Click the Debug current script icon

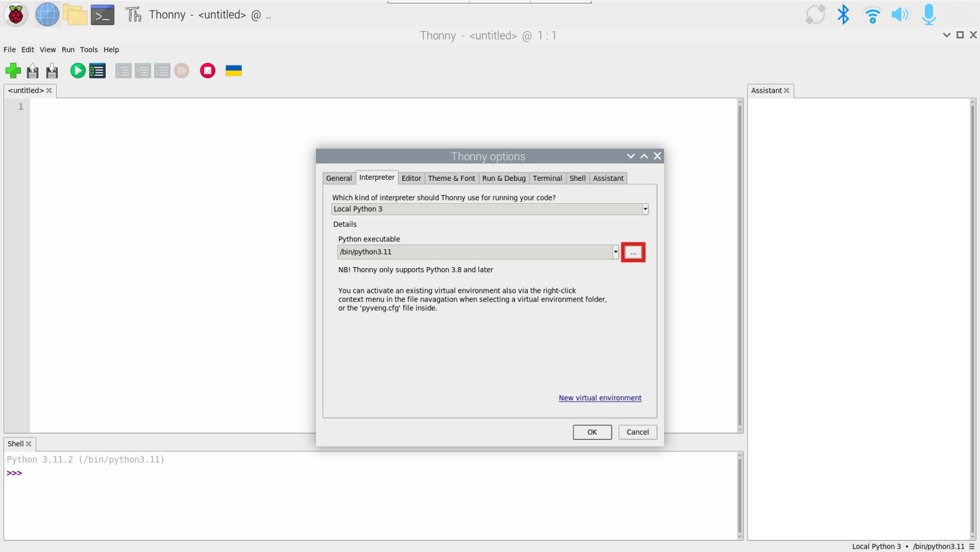[97, 71]
